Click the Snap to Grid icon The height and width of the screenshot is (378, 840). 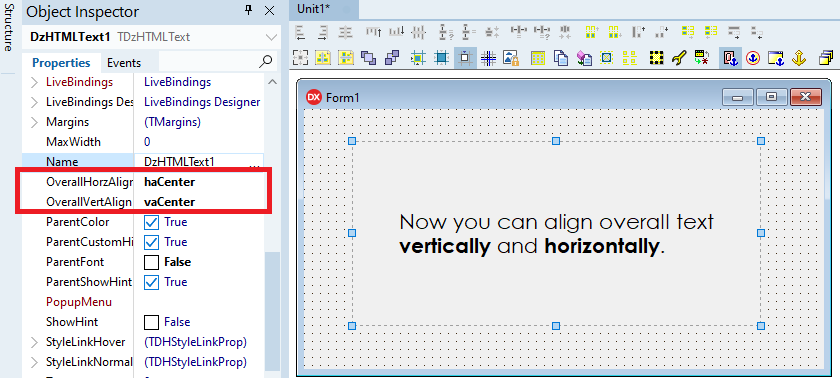(x=488, y=58)
